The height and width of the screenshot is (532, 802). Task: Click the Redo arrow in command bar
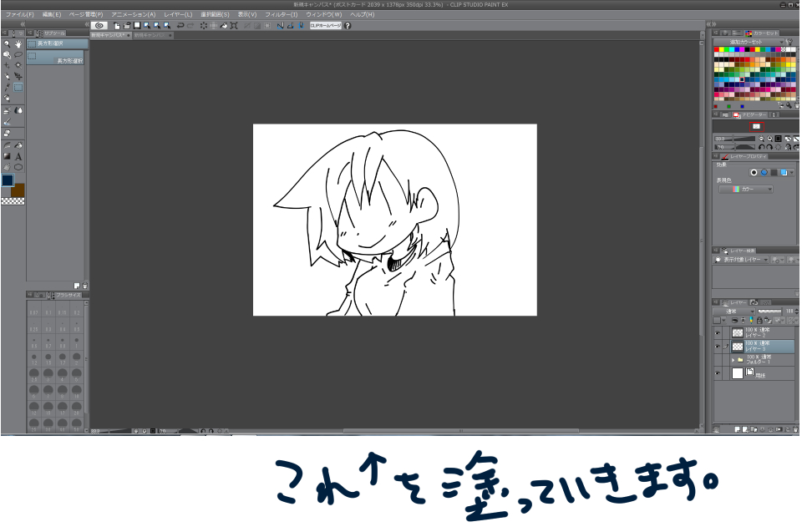point(190,26)
